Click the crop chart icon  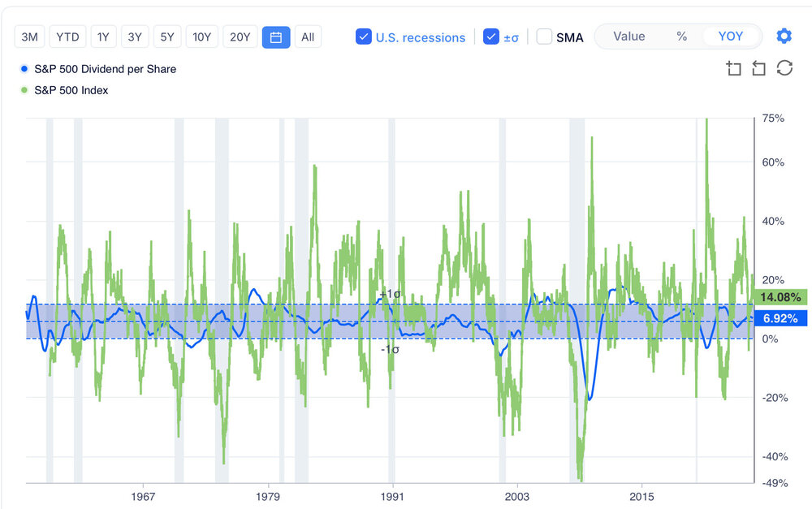(734, 68)
